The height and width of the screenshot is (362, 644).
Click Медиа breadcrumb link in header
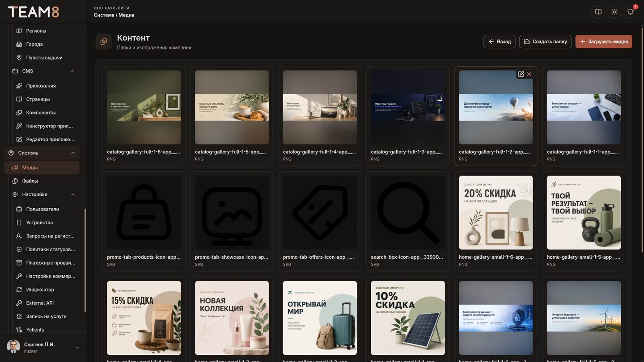(x=127, y=15)
